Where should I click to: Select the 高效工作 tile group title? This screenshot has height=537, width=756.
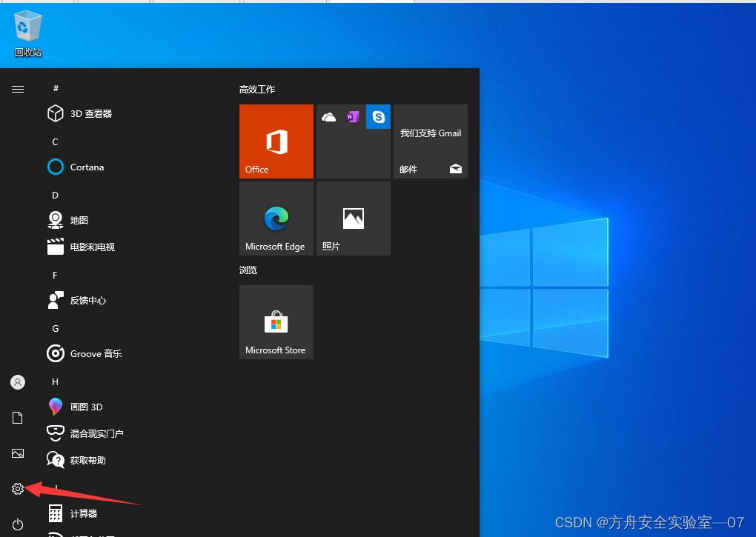pyautogui.click(x=257, y=89)
